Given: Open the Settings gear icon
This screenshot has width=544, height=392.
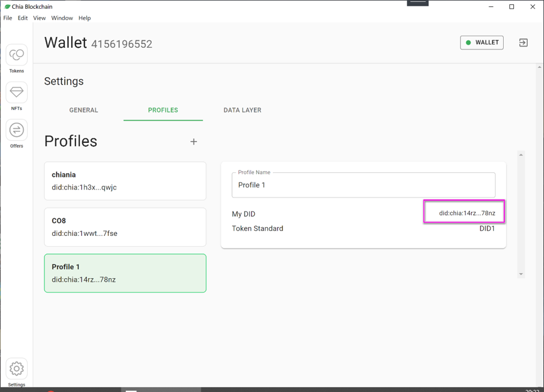Looking at the screenshot, I should click(16, 369).
